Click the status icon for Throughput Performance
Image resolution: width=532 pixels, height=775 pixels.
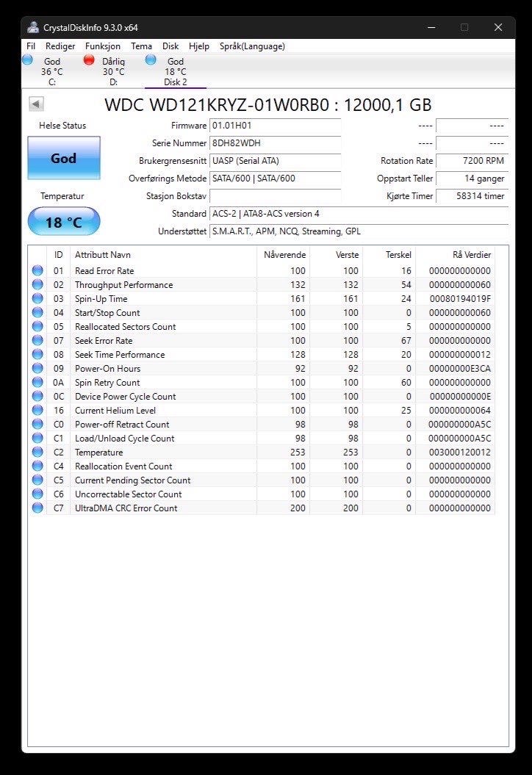(37, 284)
